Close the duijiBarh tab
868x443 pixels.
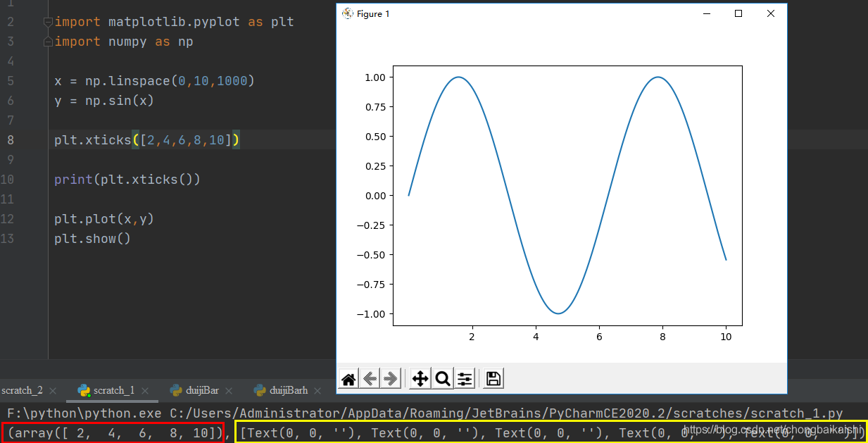(317, 391)
